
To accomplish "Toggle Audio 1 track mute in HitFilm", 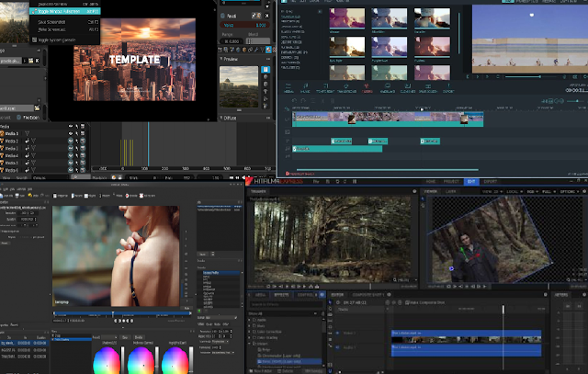I will (x=337, y=347).
